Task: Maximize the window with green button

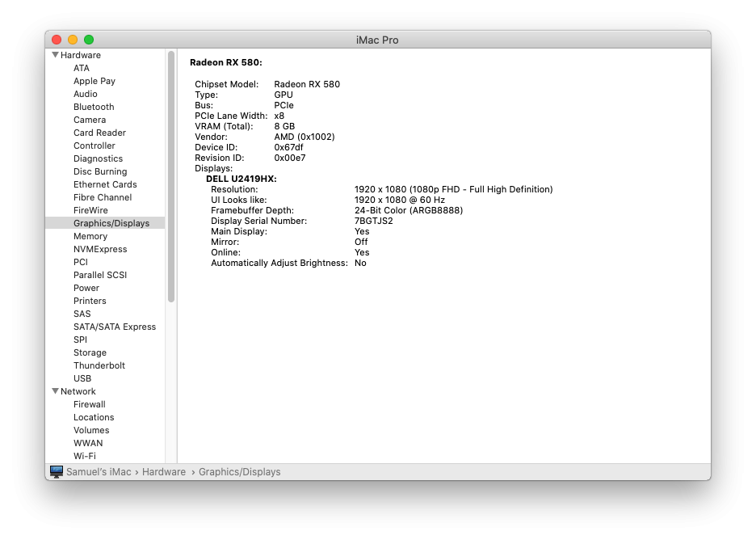Action: click(89, 40)
